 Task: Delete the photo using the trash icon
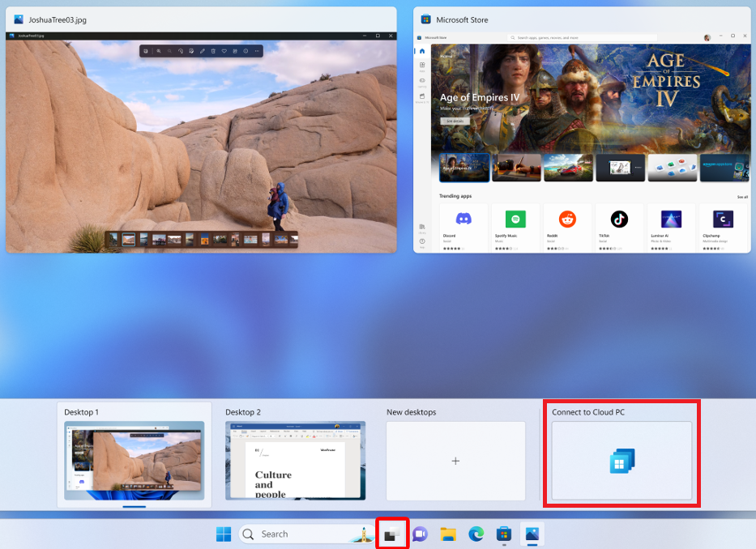click(x=213, y=50)
